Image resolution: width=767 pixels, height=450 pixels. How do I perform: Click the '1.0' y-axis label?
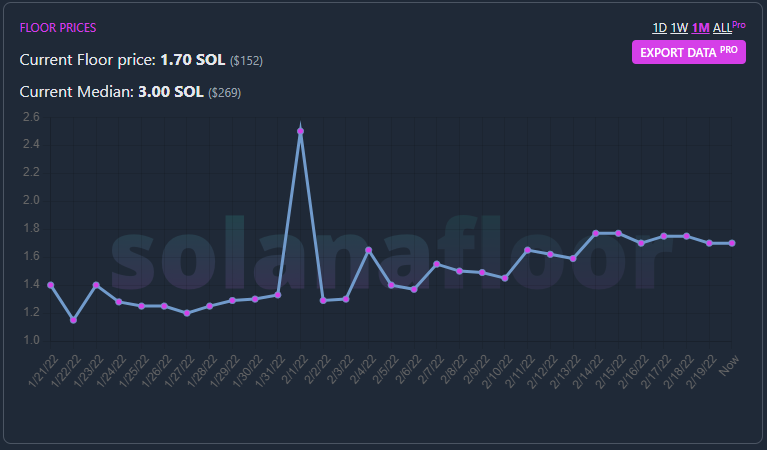31,340
